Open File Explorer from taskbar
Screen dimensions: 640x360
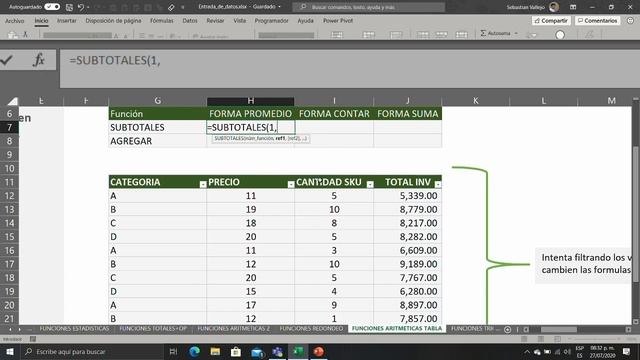coord(215,351)
